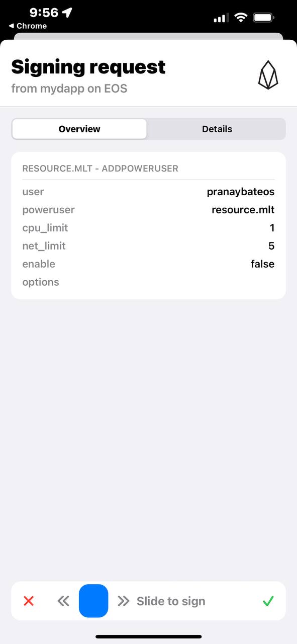Tap the left double-chevron near the slider
Image resolution: width=297 pixels, height=644 pixels.
63,601
